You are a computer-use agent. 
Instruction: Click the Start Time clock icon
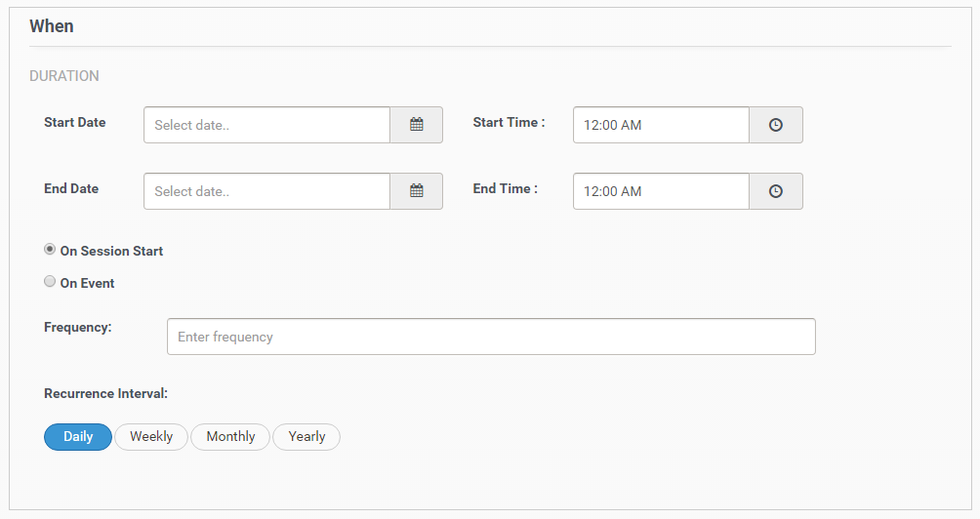(775, 125)
